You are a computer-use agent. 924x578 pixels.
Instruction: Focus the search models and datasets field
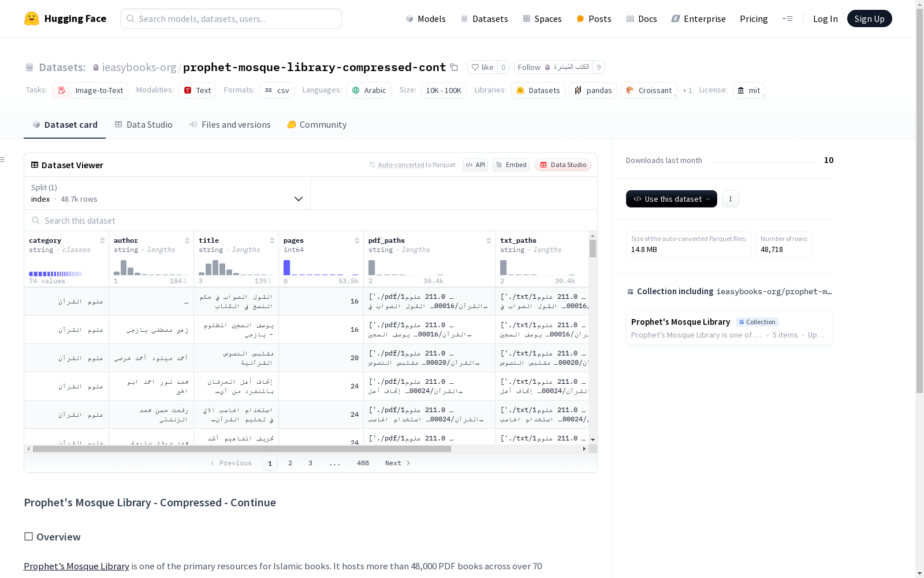tap(231, 18)
